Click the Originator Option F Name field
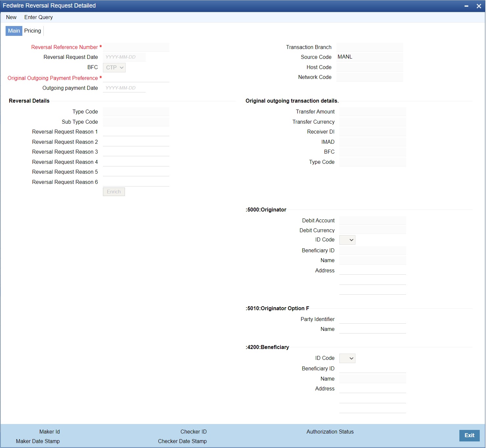 click(373, 329)
